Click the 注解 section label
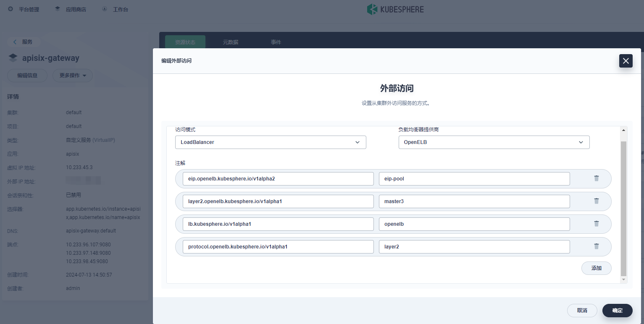This screenshot has height=324, width=644. pyautogui.click(x=180, y=163)
